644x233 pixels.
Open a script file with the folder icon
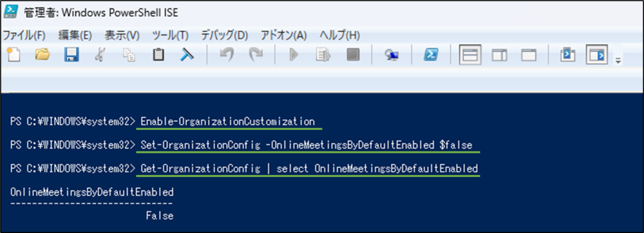42,55
